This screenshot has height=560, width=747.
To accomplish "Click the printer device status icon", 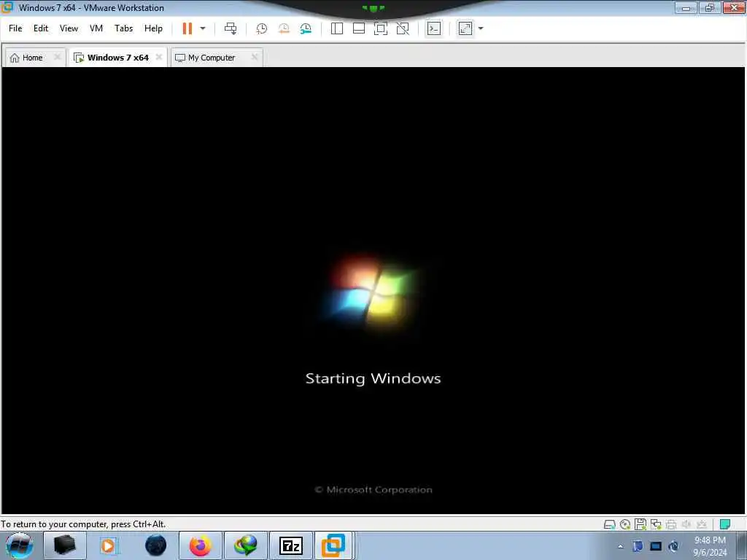I will [x=671, y=525].
